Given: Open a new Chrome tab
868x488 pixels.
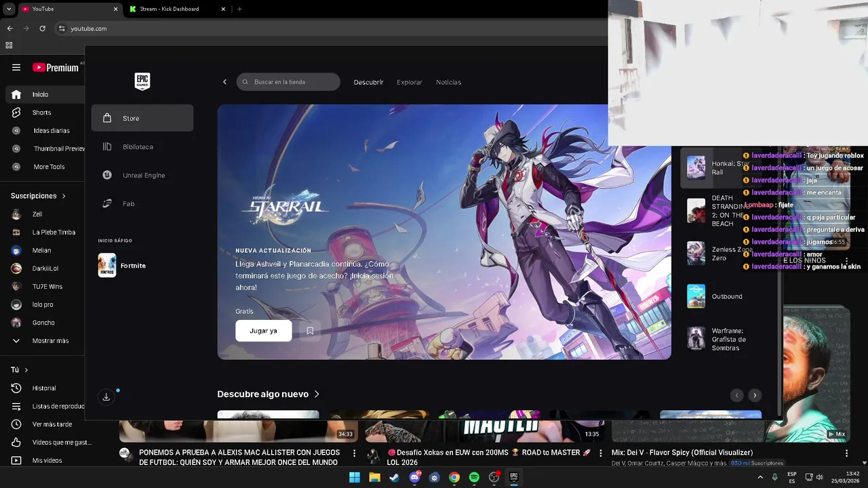Looking at the screenshot, I should [239, 9].
